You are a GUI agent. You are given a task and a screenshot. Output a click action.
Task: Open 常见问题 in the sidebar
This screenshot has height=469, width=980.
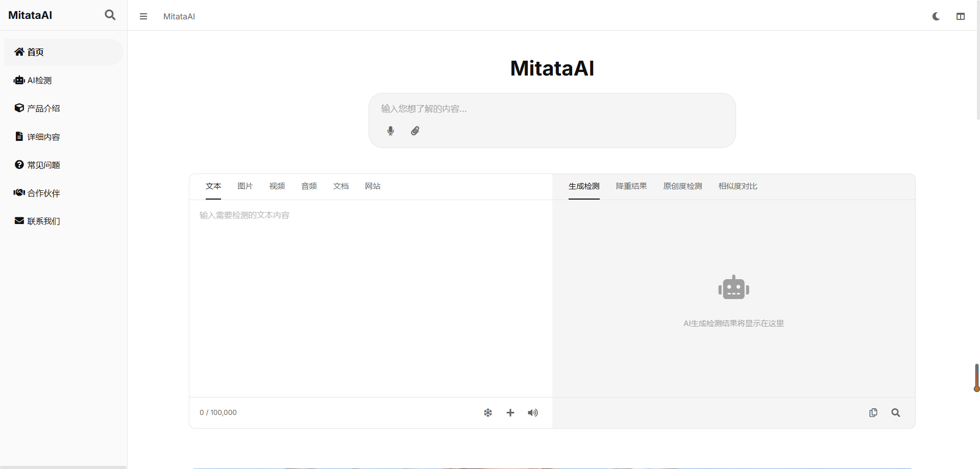64,165
